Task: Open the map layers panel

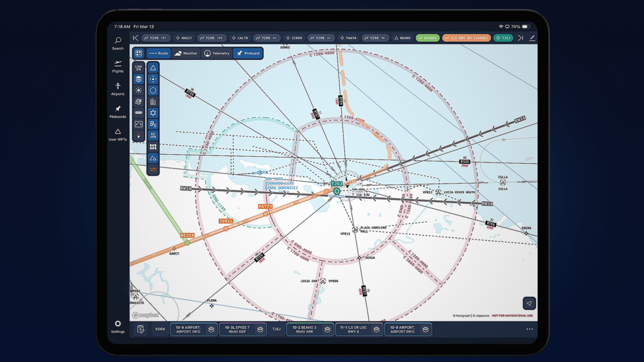Action: point(139,79)
